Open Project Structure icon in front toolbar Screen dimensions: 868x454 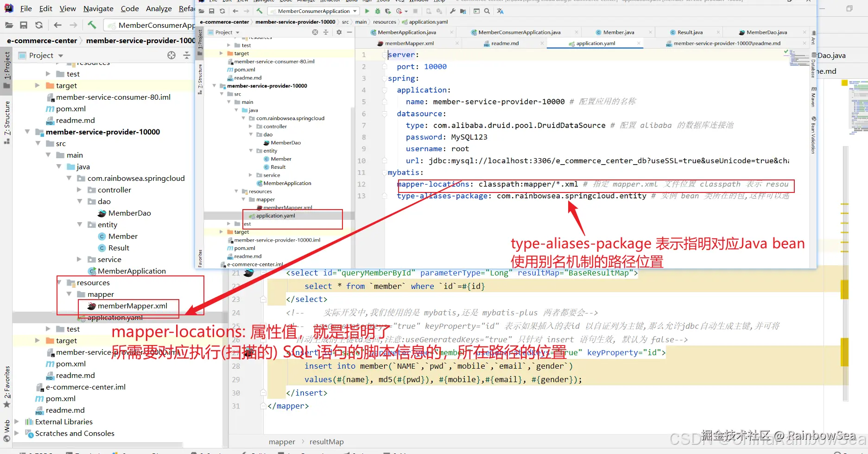point(463,11)
